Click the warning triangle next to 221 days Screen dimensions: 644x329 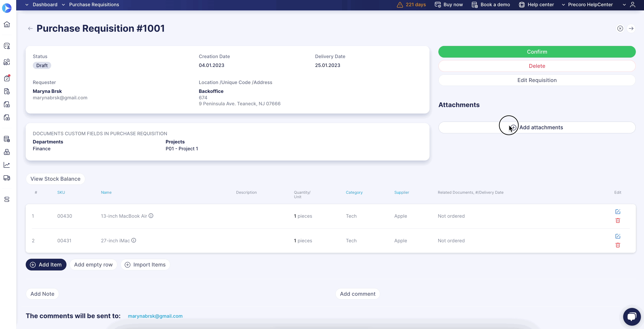tap(400, 5)
